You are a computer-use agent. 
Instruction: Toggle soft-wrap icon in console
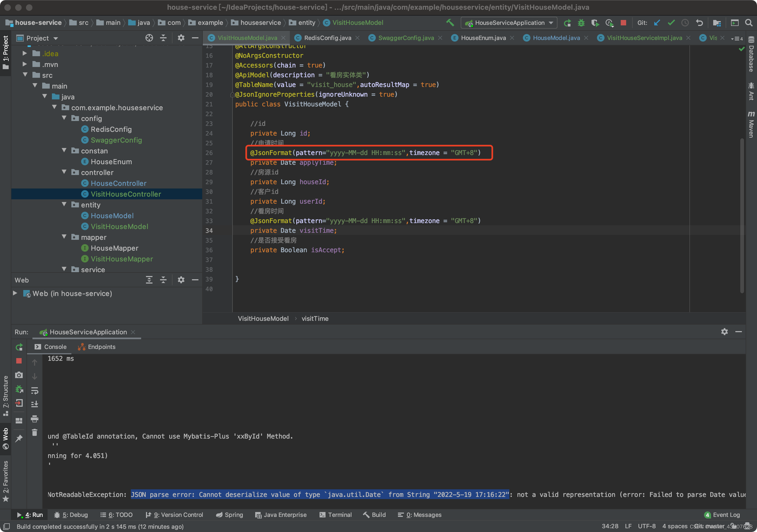35,391
